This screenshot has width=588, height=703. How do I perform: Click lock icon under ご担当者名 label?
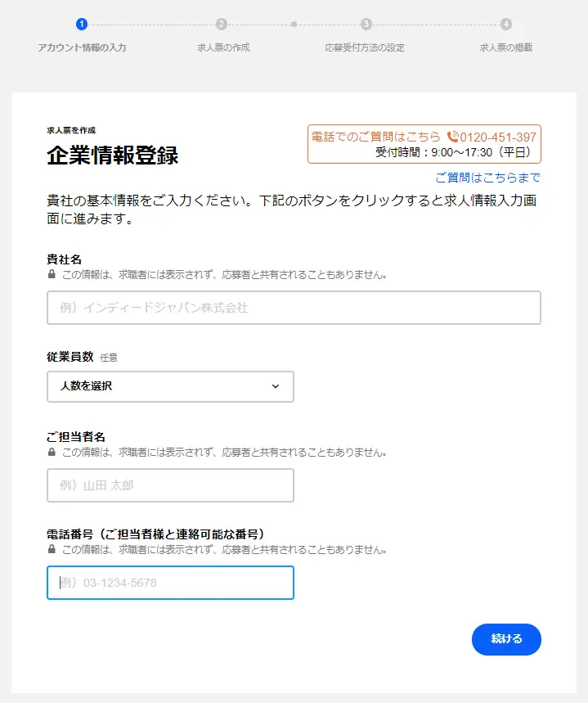(x=52, y=452)
